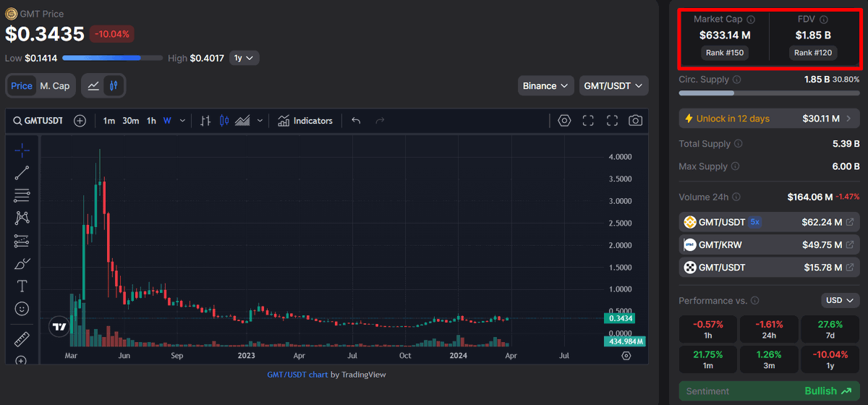Expand the chart style dropdown arrow

[x=260, y=121]
